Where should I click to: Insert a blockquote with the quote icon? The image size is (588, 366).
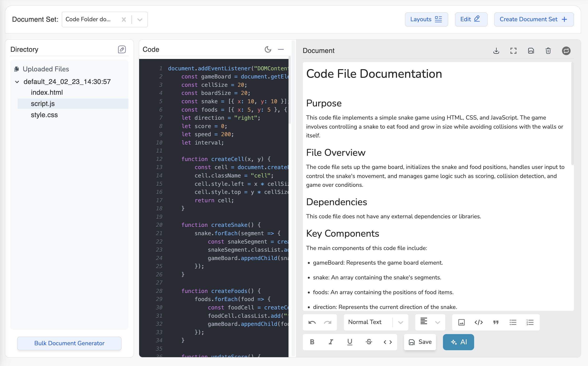coord(495,322)
